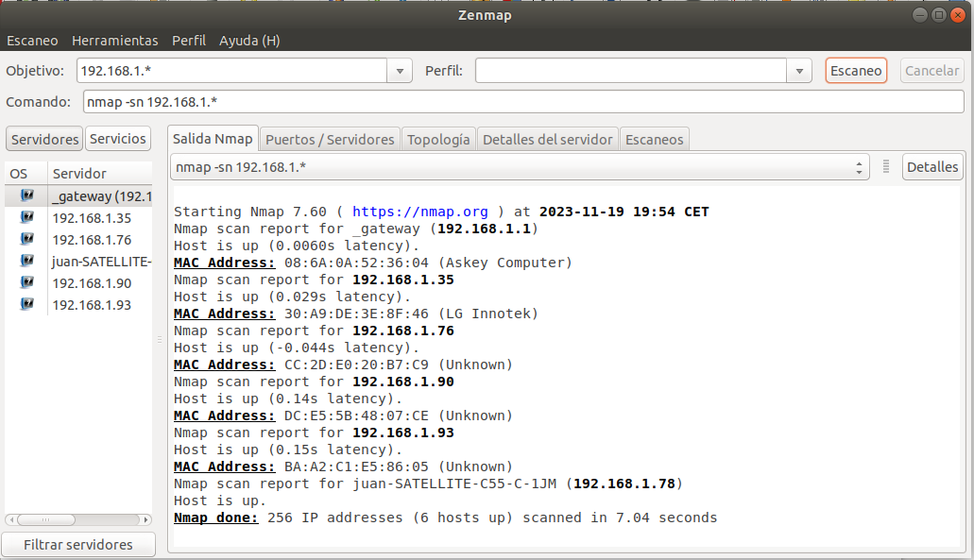Open the Herramientas menu

(114, 41)
